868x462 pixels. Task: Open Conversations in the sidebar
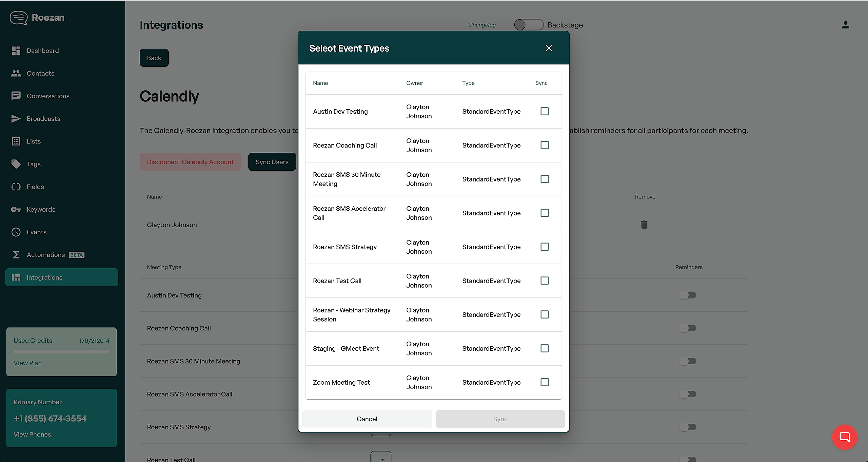48,96
